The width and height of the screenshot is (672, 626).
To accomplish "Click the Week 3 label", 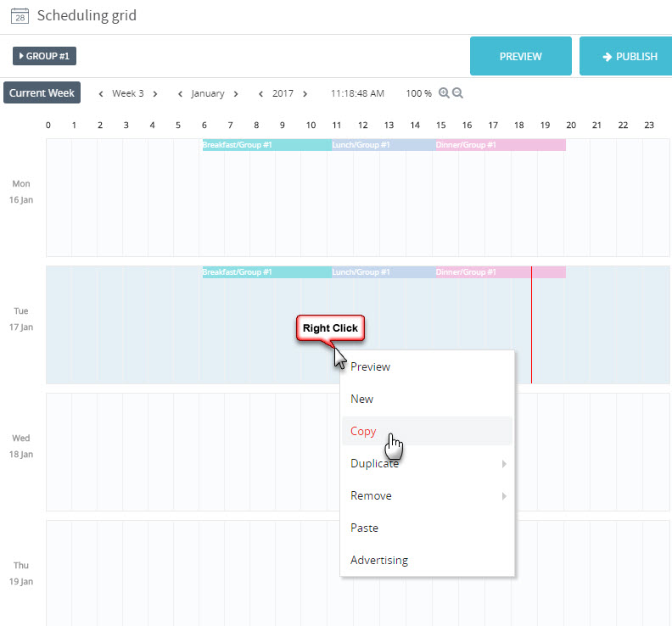I will coord(128,93).
